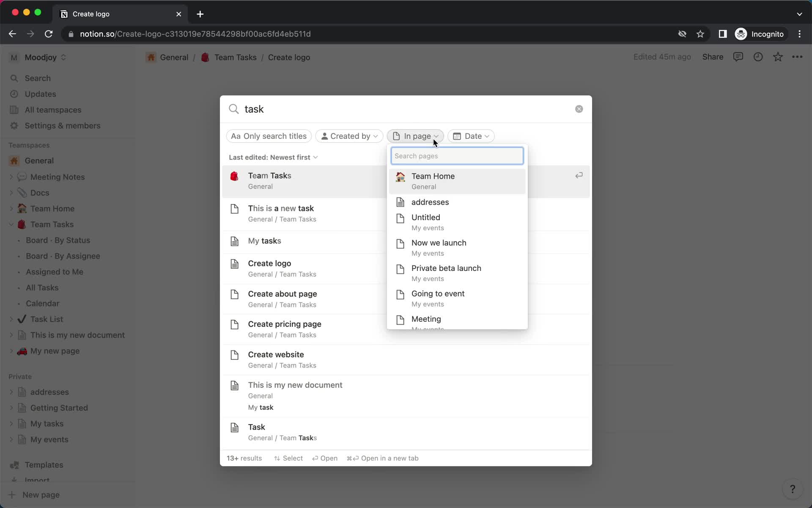This screenshot has height=508, width=812.
Task: Open the Date filter dropdown
Action: click(471, 136)
